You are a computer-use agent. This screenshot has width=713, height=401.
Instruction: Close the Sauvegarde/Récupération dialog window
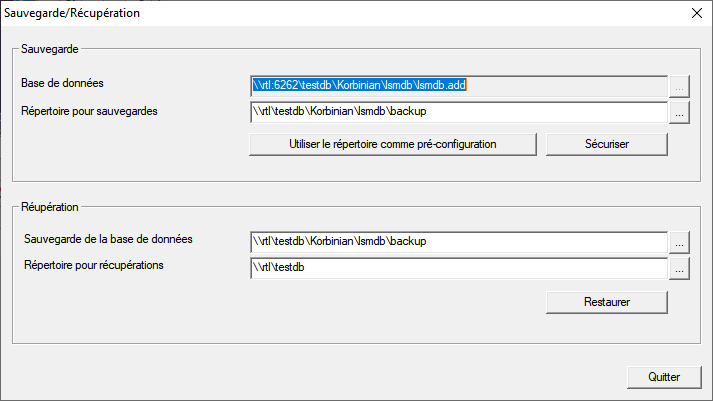click(x=695, y=14)
